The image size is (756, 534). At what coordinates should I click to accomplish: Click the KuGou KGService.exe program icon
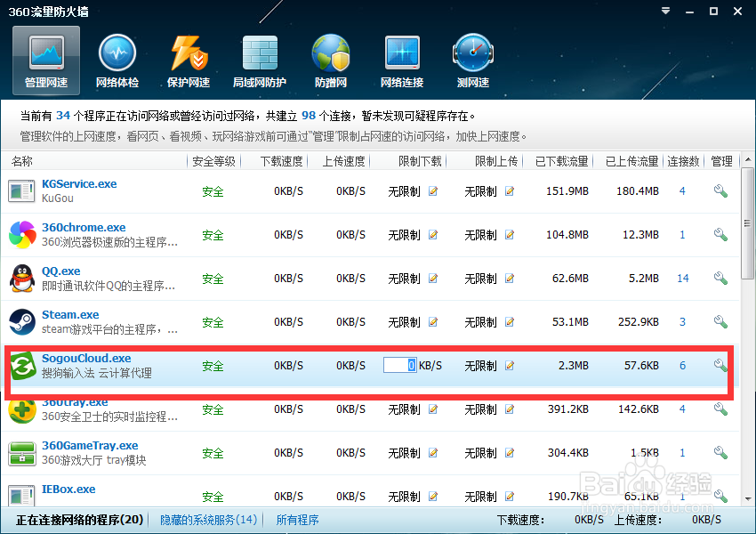point(21,191)
